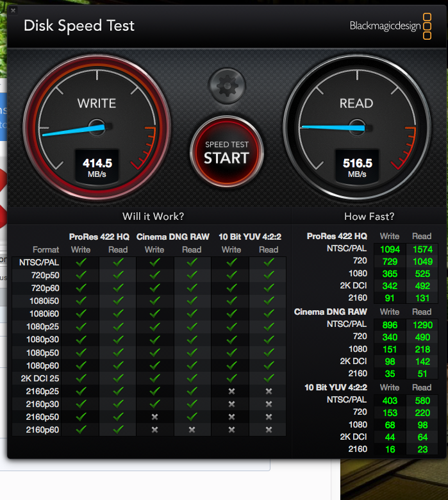This screenshot has width=448, height=500.
Task: Click the READ gauge needle hub
Action: [x=357, y=128]
